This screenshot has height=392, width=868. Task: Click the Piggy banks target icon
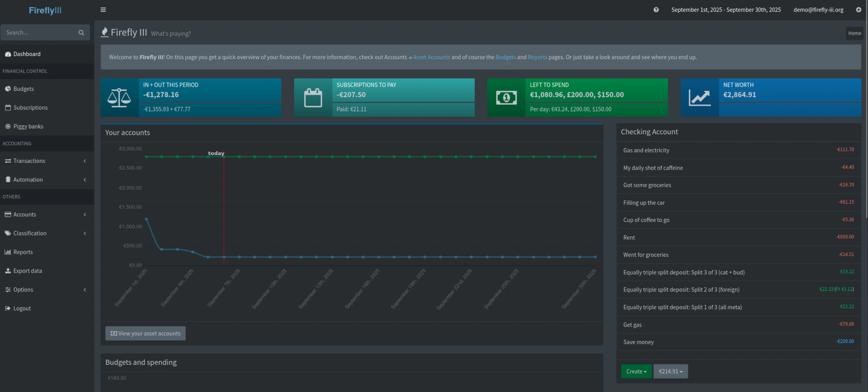(8, 126)
